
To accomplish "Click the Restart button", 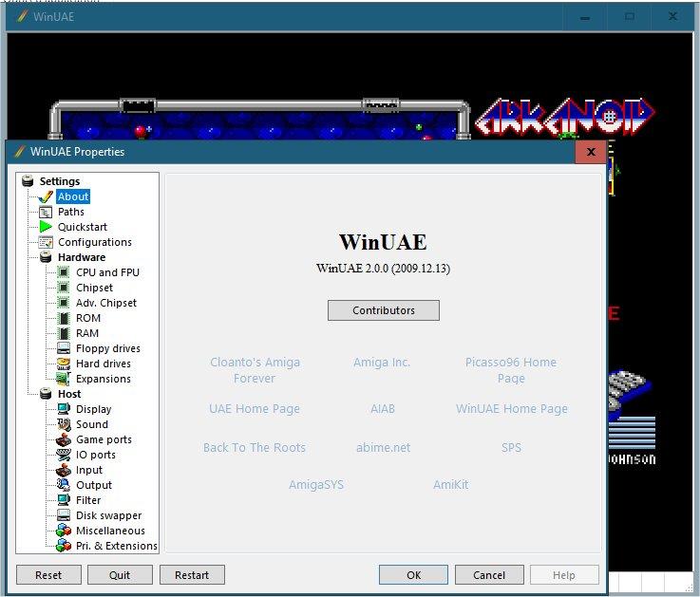I will (192, 575).
